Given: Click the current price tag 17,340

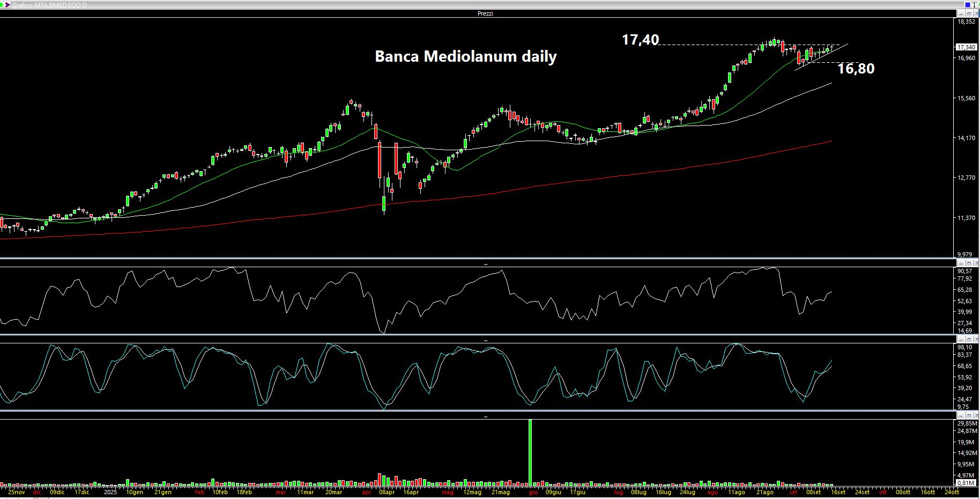Looking at the screenshot, I should [967, 47].
